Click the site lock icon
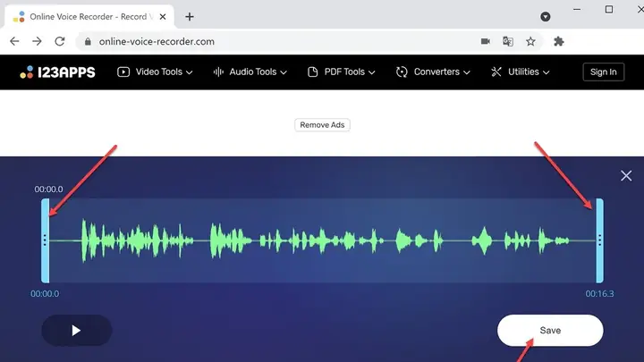This screenshot has width=644, height=362. coord(88,41)
